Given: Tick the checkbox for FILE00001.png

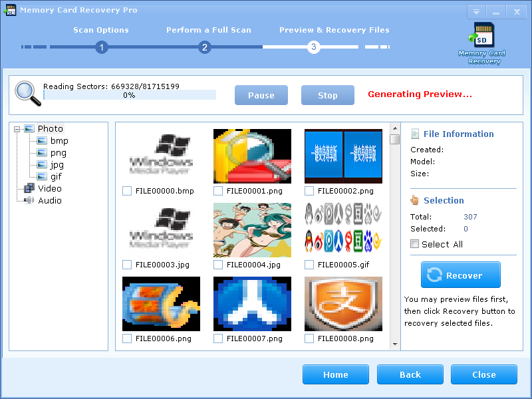Looking at the screenshot, I should 218,191.
